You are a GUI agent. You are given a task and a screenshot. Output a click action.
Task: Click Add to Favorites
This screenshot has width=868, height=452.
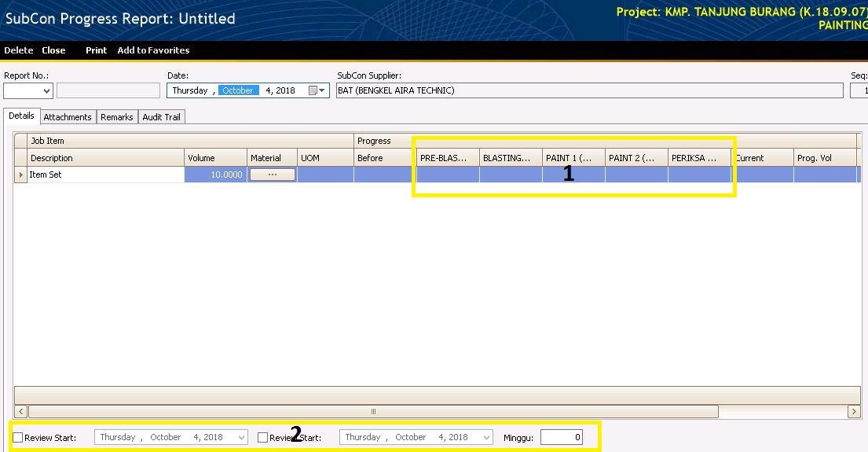pyautogui.click(x=153, y=50)
